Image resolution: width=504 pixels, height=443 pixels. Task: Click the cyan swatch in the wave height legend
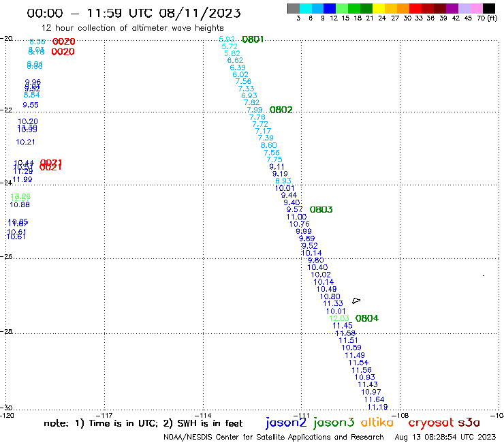(x=306, y=8)
